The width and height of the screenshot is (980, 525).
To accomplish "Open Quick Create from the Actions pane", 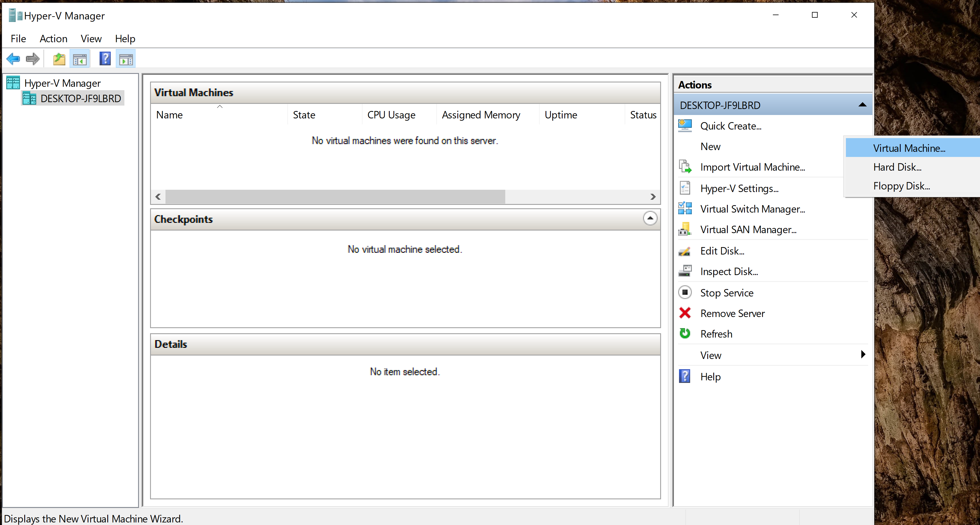I will (x=730, y=126).
